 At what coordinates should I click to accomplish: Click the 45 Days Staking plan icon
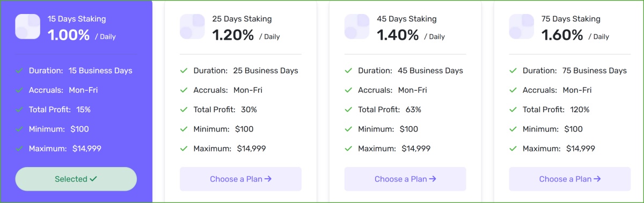[x=357, y=26]
